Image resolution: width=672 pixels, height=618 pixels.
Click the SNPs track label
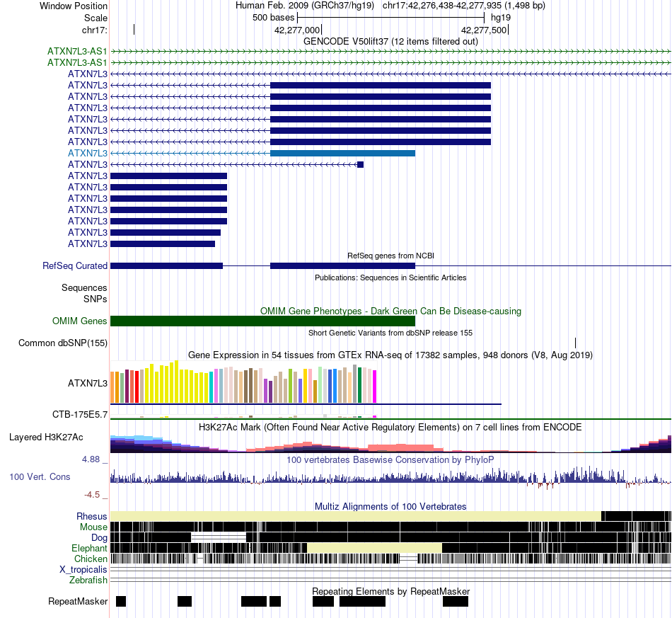95,299
